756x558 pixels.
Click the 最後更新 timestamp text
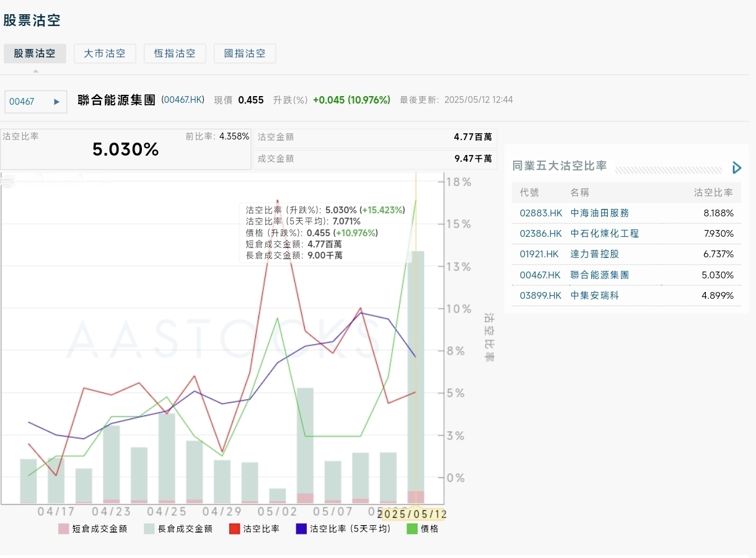coord(456,100)
